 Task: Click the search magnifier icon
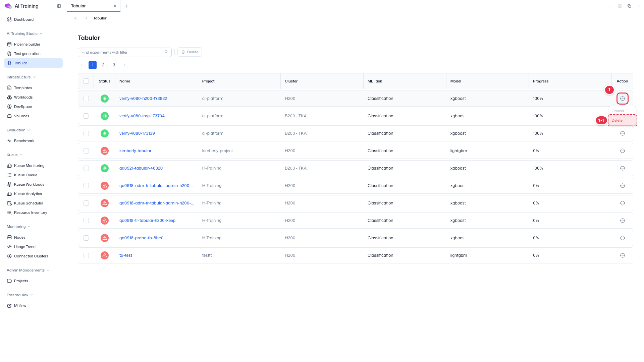(x=166, y=52)
